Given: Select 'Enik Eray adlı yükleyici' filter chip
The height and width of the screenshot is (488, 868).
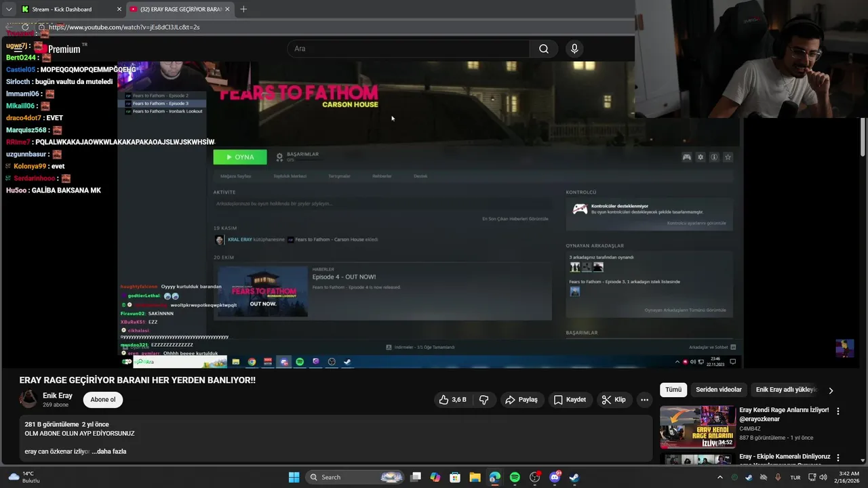Looking at the screenshot, I should tap(786, 390).
